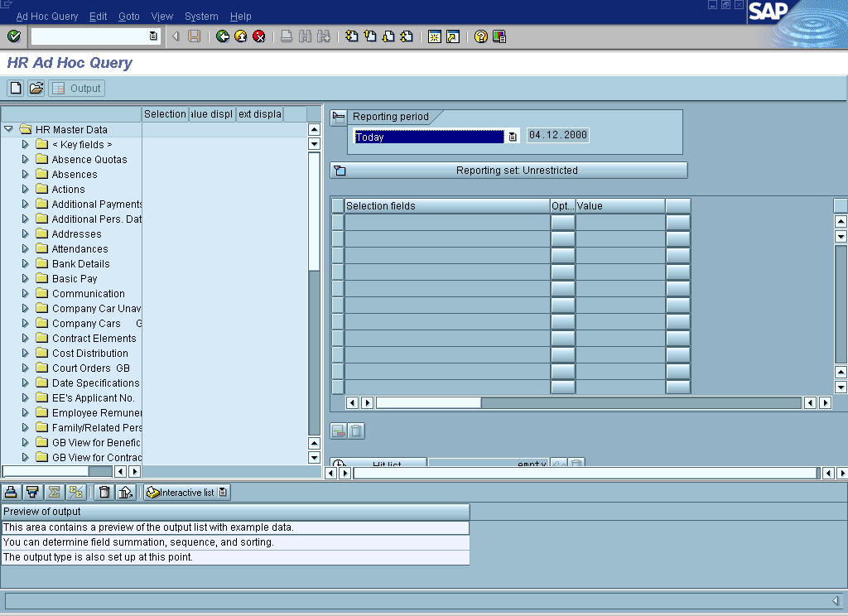Click the field tree horizontal scrollbar thumb

46,472
